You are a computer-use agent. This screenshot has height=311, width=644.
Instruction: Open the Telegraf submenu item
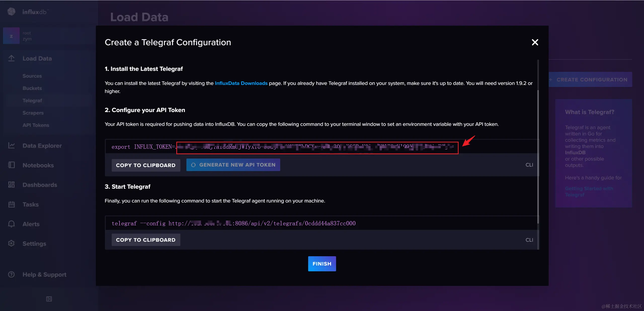pos(32,100)
